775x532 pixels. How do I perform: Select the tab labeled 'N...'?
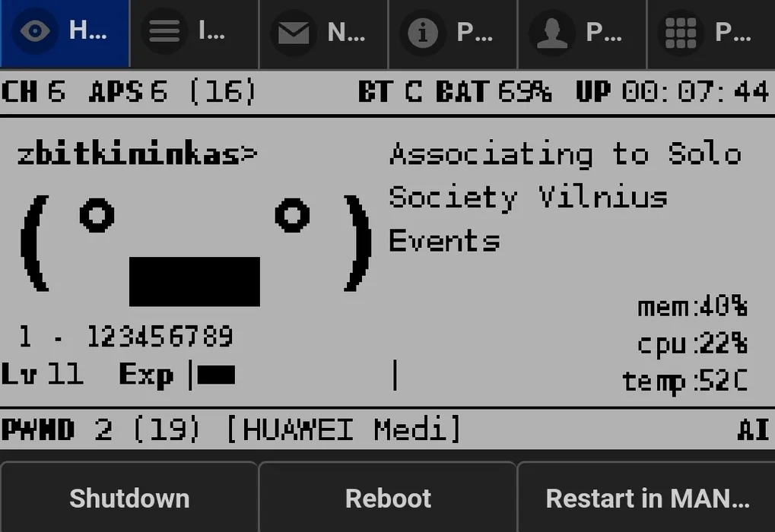tap(324, 33)
